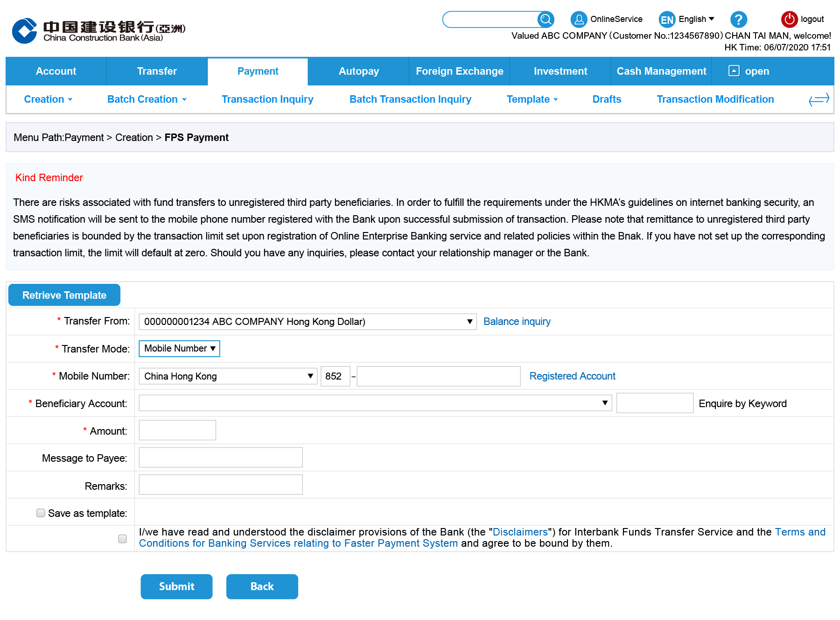Image resolution: width=840 pixels, height=620 pixels.
Task: Click the Submit button
Action: [176, 586]
